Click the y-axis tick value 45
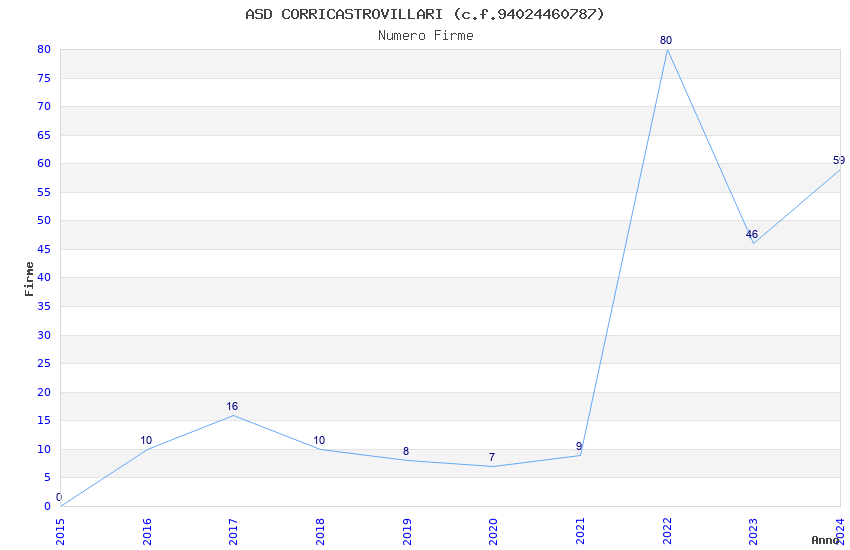 tap(44, 249)
